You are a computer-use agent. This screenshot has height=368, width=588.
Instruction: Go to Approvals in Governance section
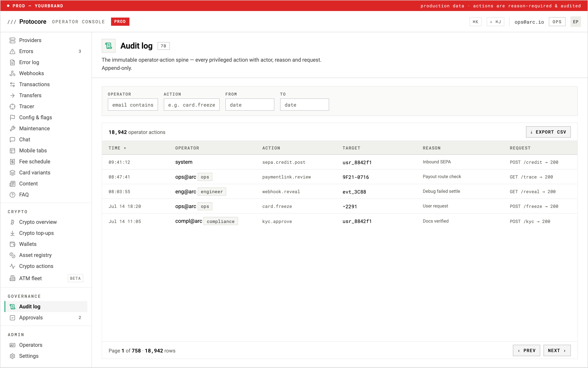pos(46,318)
